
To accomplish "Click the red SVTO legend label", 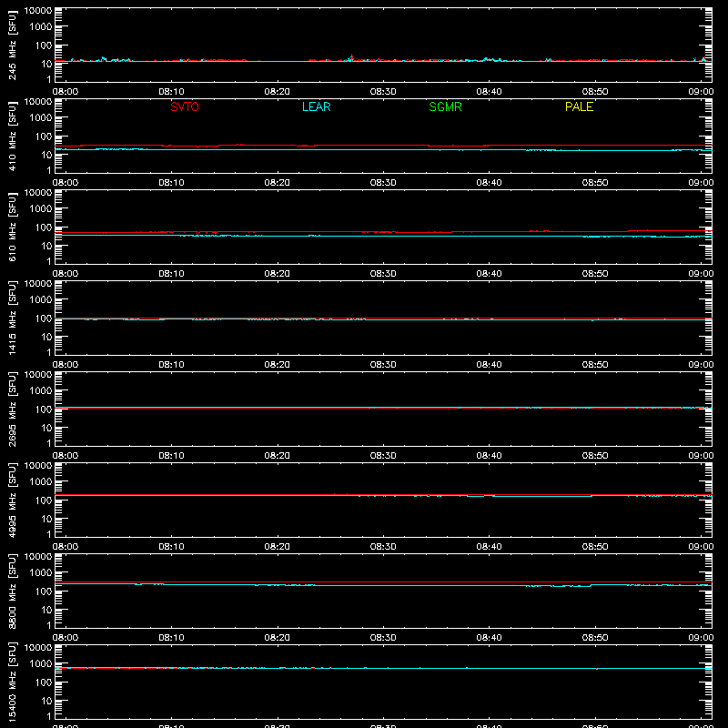I will point(185,106).
